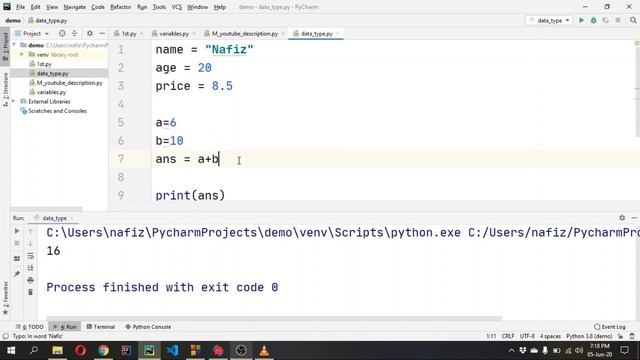The image size is (640, 360).
Task: Click Collapse All icon in the Project panel
Action: pyautogui.click(x=75, y=33)
